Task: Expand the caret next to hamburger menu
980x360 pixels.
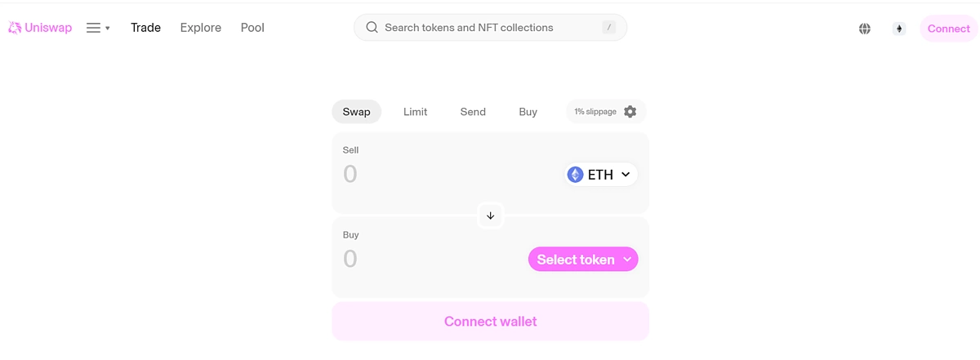Action: [x=108, y=29]
